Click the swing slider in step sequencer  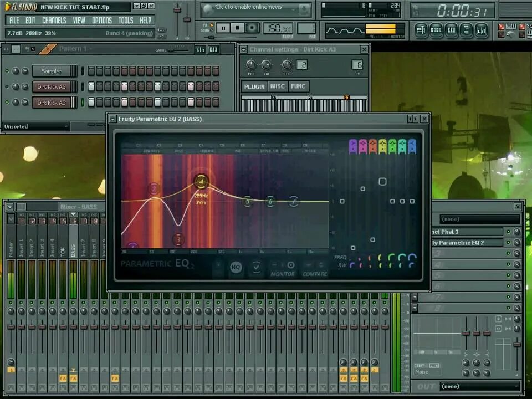(178, 50)
